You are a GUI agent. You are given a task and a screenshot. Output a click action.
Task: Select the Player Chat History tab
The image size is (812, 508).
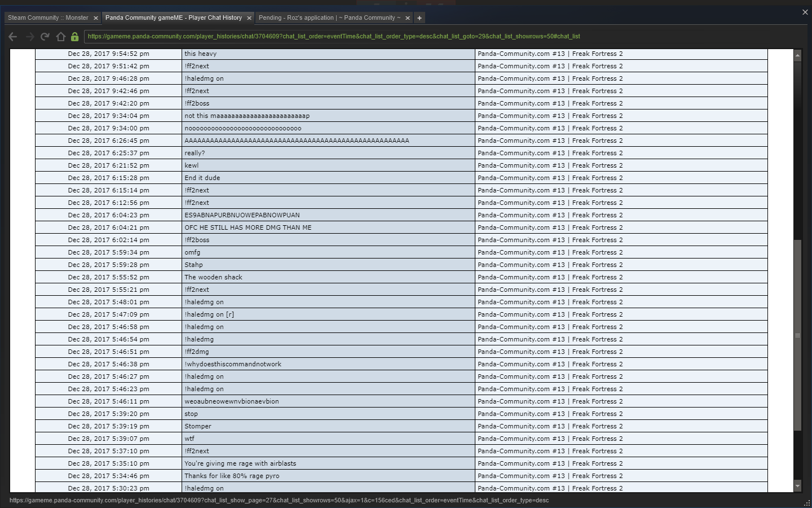click(173, 18)
